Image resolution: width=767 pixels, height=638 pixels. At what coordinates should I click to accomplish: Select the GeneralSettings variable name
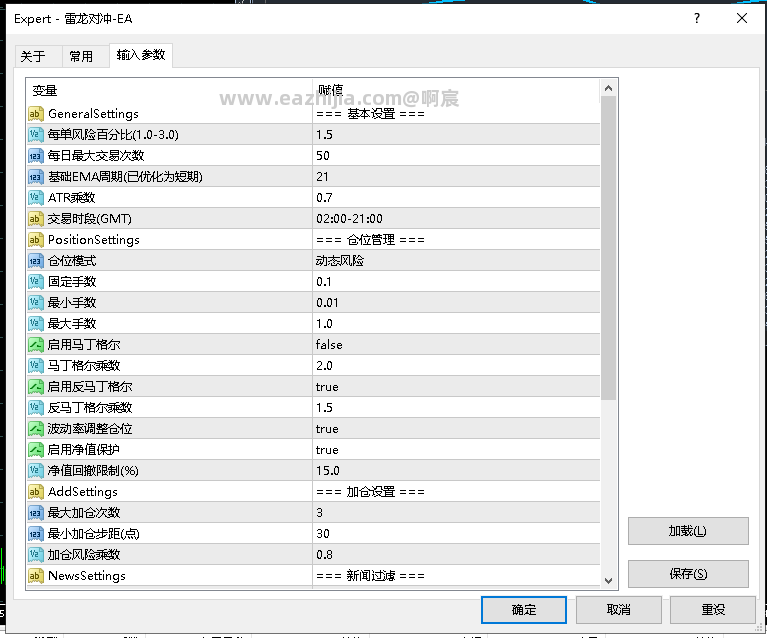coord(93,114)
